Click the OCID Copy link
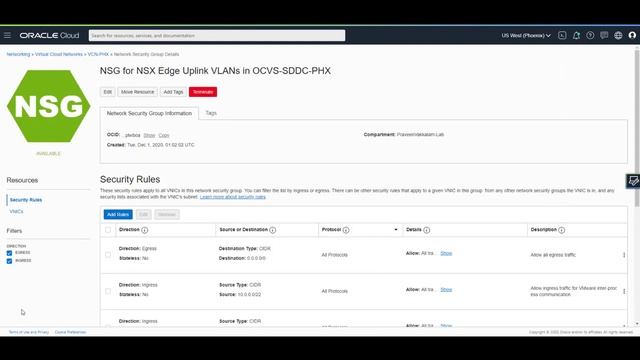The width and height of the screenshot is (640, 360). [x=164, y=135]
